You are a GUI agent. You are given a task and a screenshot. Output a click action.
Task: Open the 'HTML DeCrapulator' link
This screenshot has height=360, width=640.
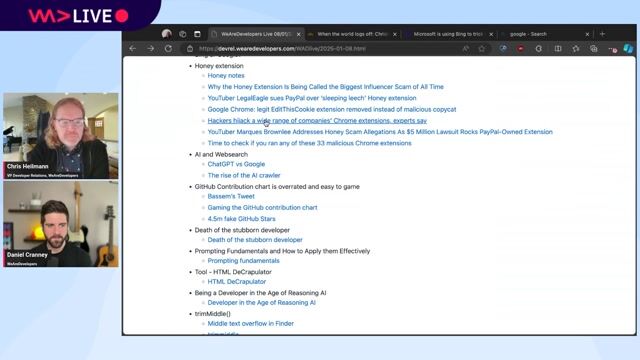coord(237,282)
